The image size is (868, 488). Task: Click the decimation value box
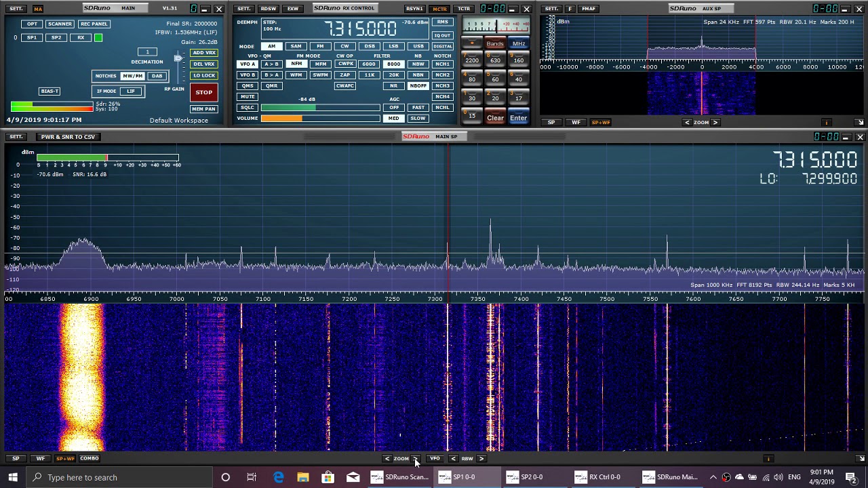pos(147,52)
